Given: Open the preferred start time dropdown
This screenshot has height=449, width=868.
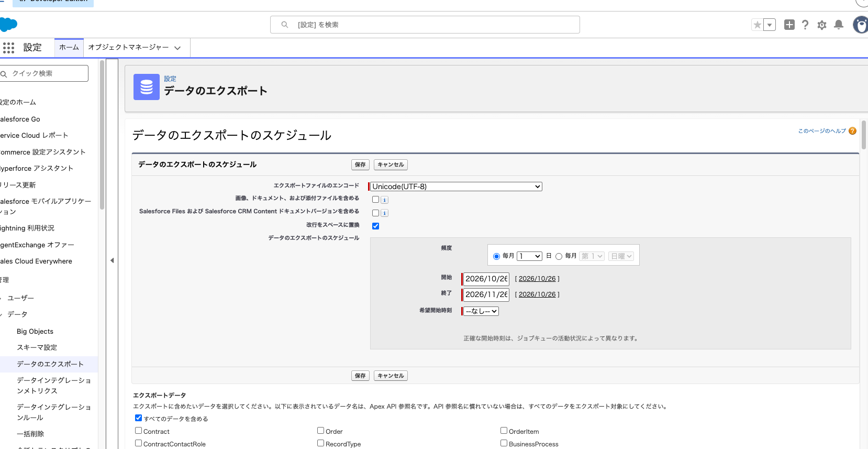Looking at the screenshot, I should point(481,311).
